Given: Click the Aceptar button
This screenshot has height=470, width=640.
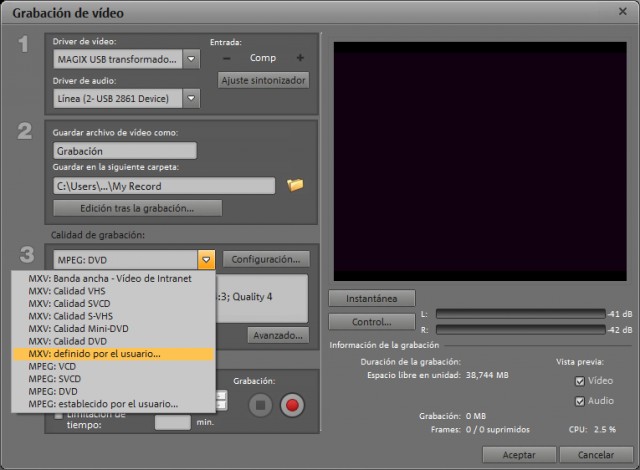Looking at the screenshot, I should point(519,455).
